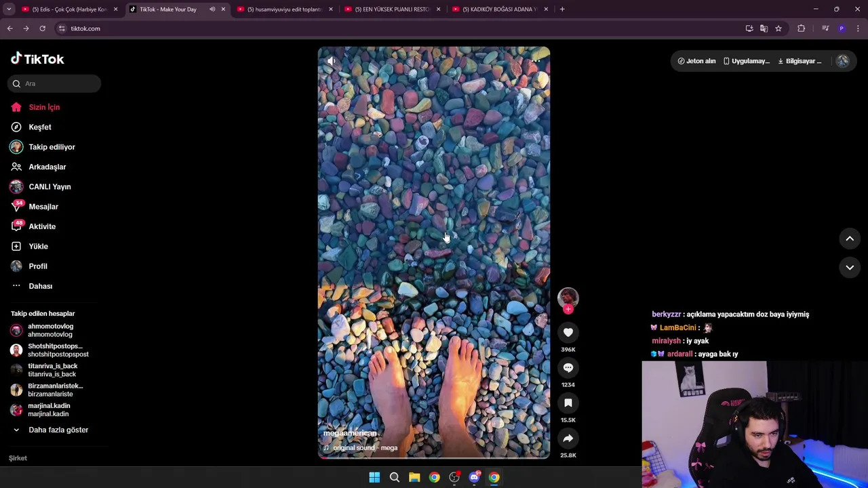Open ahmomotovlog followed account
Image resolution: width=868 pixels, height=488 pixels.
[51, 330]
